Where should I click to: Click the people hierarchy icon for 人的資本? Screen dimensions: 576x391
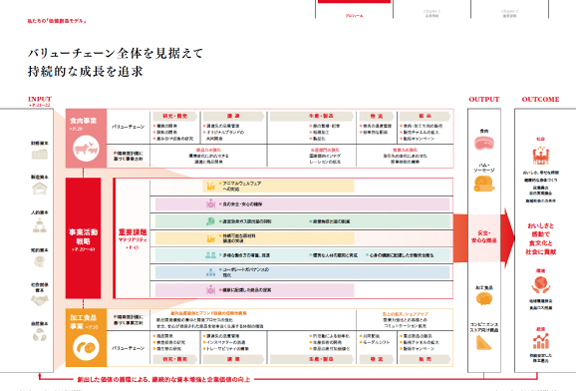tap(39, 226)
